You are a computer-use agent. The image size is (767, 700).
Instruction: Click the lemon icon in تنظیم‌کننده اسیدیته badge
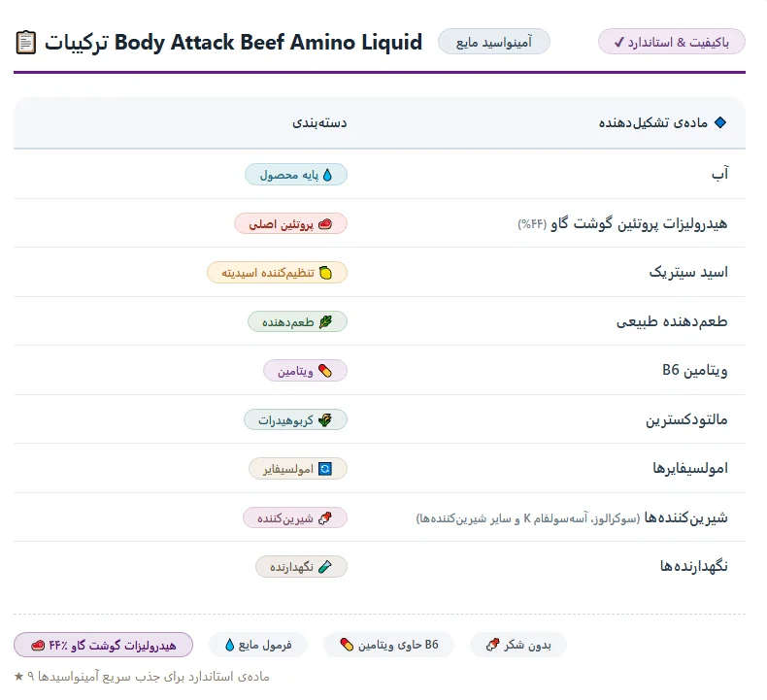325,273
